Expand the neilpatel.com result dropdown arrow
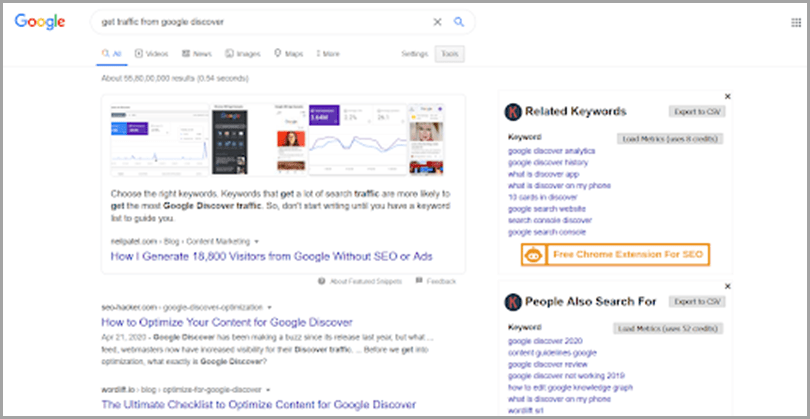This screenshot has height=419, width=810. (x=257, y=241)
